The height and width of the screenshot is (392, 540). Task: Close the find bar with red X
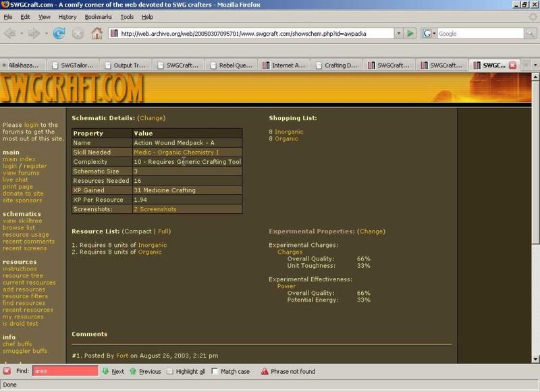[7, 371]
